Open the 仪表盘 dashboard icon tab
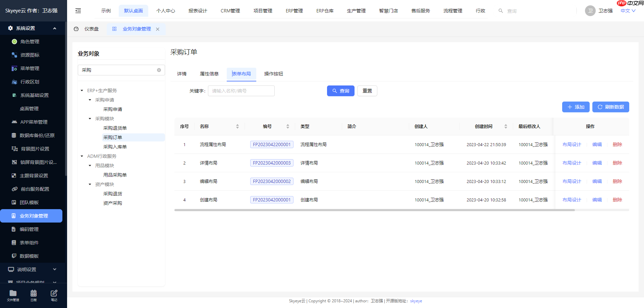This screenshot has width=644, height=308. click(x=76, y=29)
